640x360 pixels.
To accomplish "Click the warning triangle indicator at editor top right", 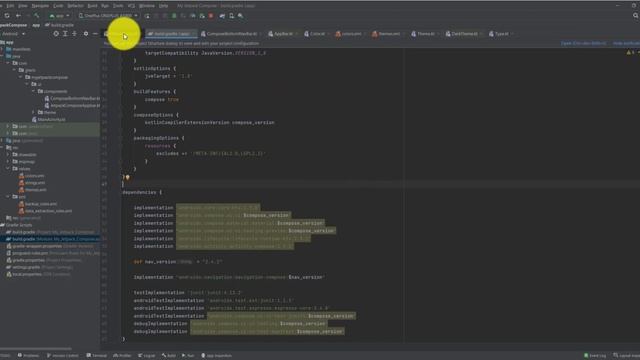I will pos(629,52).
